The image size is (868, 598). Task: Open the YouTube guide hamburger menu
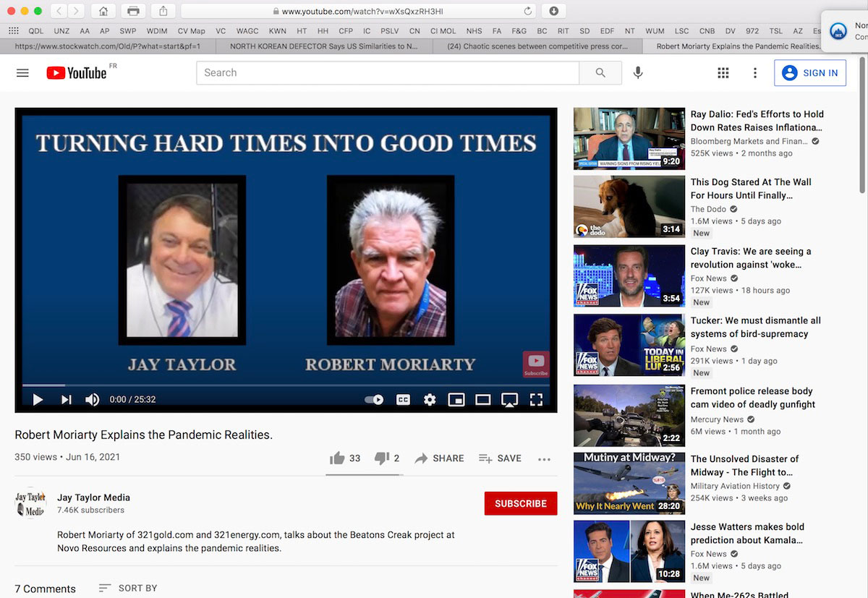(x=22, y=73)
